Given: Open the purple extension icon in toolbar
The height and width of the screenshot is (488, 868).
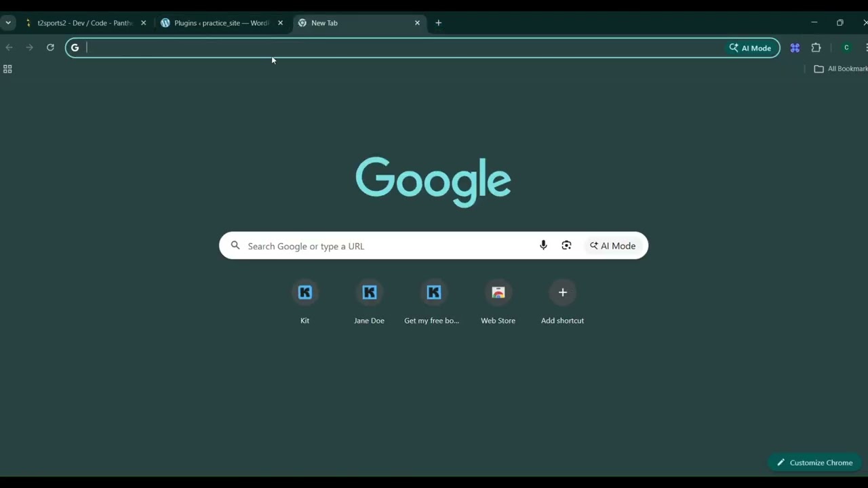Looking at the screenshot, I should point(795,47).
